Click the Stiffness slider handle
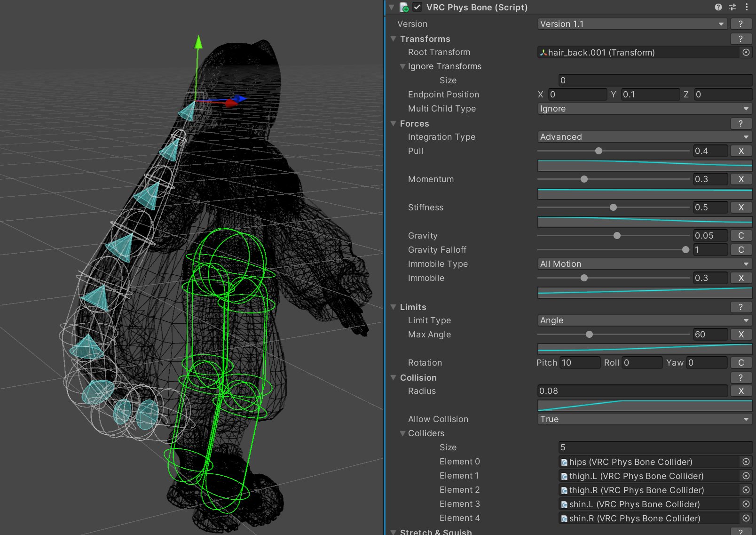The width and height of the screenshot is (756, 535). [613, 208]
